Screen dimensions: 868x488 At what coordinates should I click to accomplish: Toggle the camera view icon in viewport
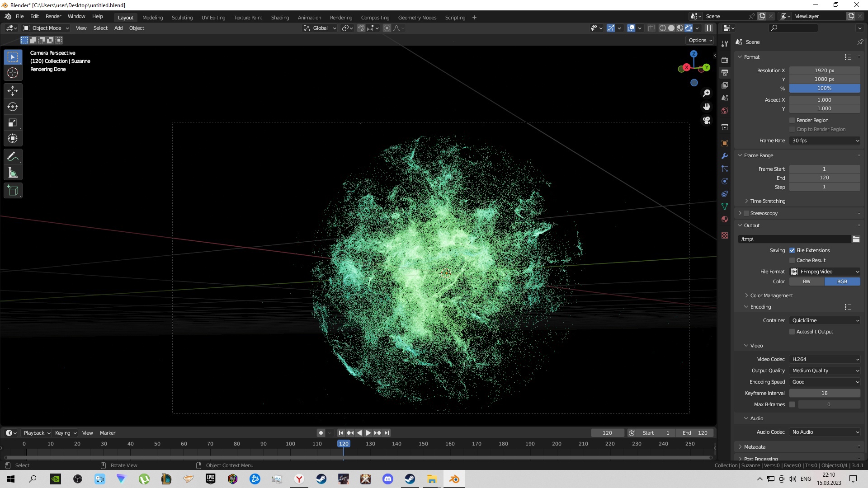(707, 121)
